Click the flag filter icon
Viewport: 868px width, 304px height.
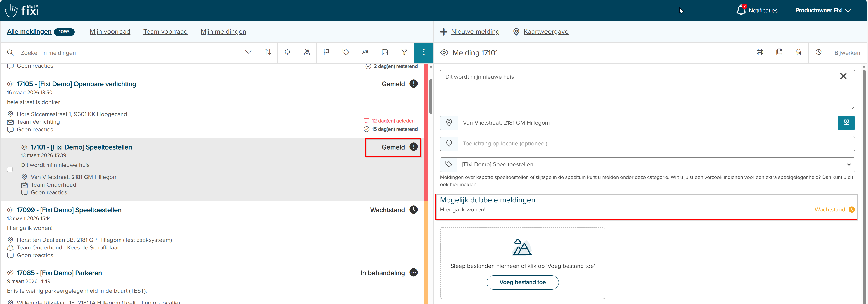[326, 52]
